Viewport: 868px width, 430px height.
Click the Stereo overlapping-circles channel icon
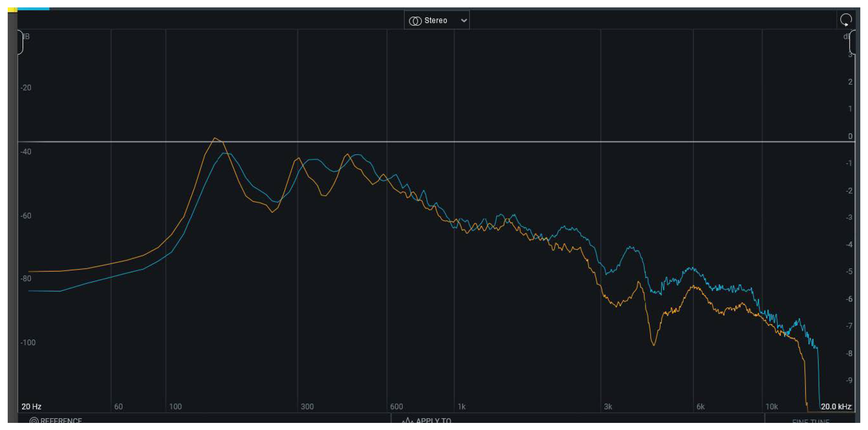[x=415, y=21]
